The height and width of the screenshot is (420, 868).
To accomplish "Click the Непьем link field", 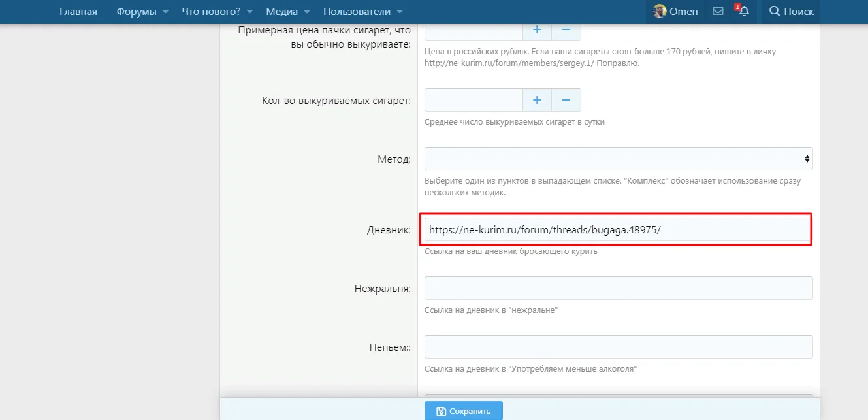I will (x=618, y=347).
